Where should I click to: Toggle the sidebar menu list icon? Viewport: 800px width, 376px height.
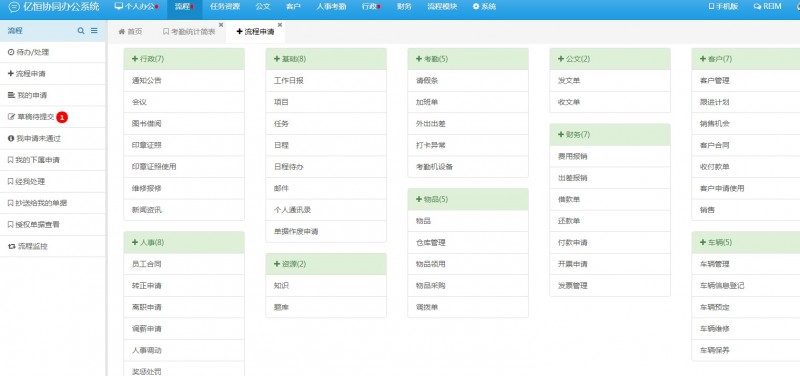tap(94, 31)
